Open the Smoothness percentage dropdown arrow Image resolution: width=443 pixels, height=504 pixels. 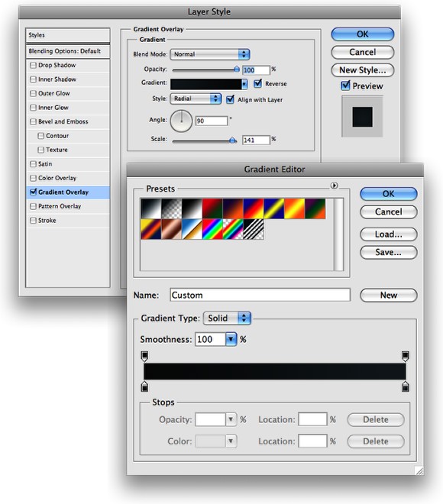point(231,339)
